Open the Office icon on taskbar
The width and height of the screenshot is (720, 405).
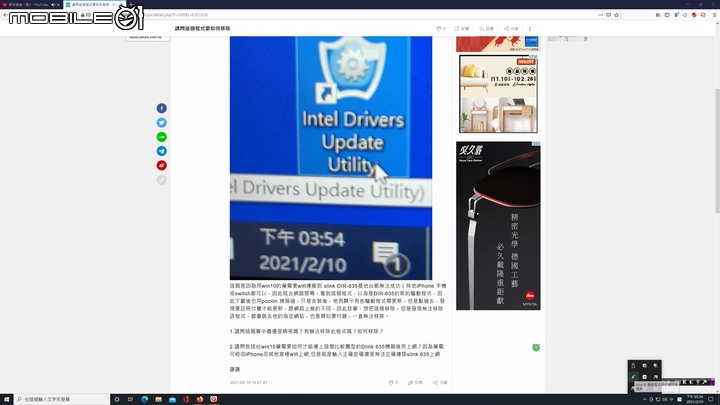[186, 399]
